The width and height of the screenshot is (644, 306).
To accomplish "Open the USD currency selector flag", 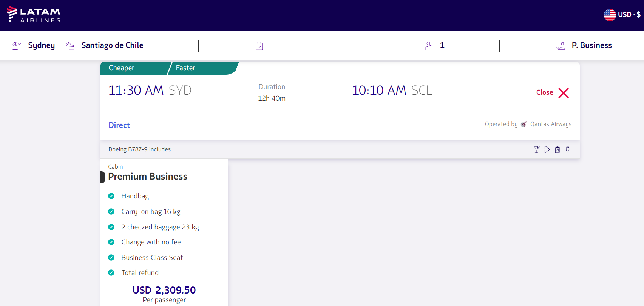I will point(610,15).
